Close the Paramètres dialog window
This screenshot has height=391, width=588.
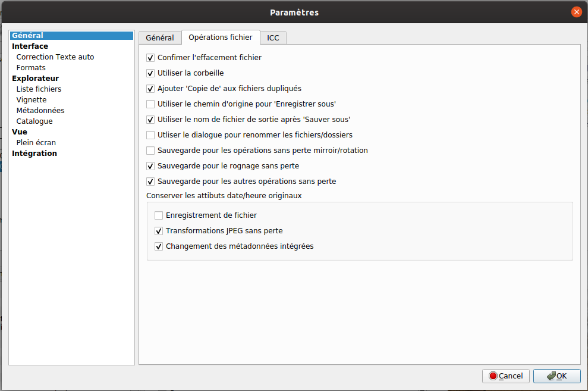coord(576,12)
